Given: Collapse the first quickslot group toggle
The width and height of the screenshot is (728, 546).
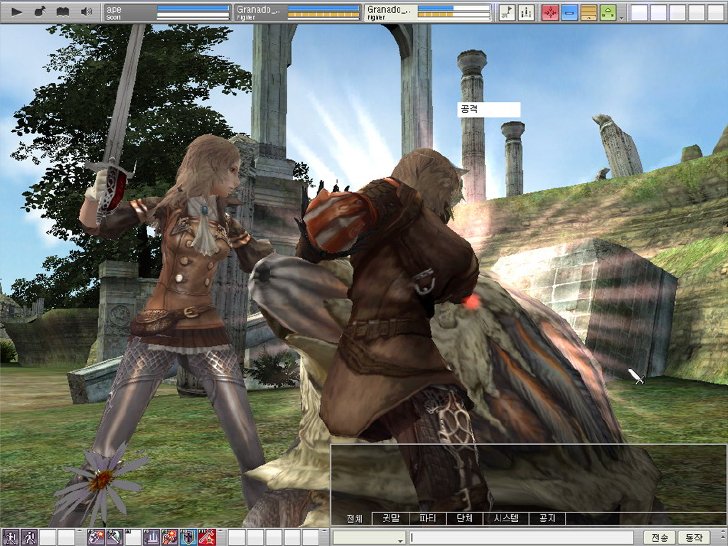Looking at the screenshot, I should point(79,531).
